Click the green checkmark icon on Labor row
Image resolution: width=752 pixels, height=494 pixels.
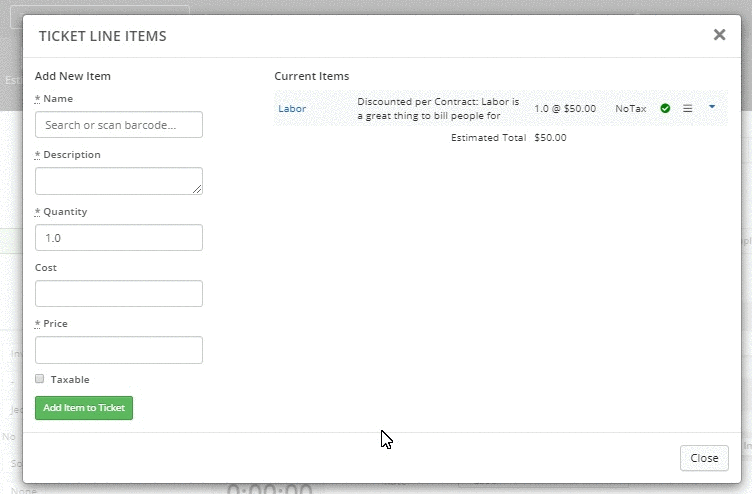(665, 108)
